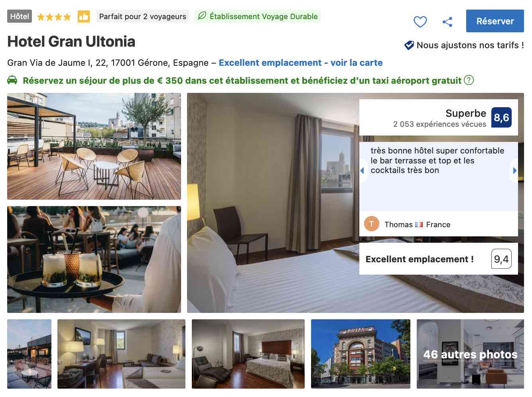Show the previous guest review
Viewport: 532px width, 397px height.
click(363, 171)
